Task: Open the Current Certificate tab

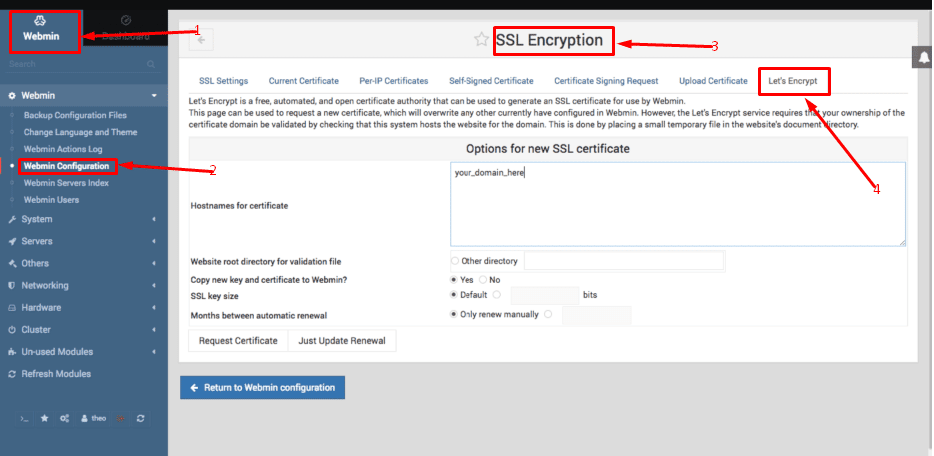Action: tap(303, 81)
